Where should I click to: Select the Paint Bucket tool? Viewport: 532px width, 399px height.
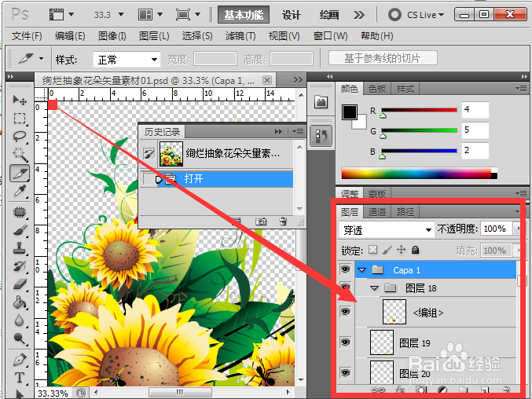coord(20,302)
